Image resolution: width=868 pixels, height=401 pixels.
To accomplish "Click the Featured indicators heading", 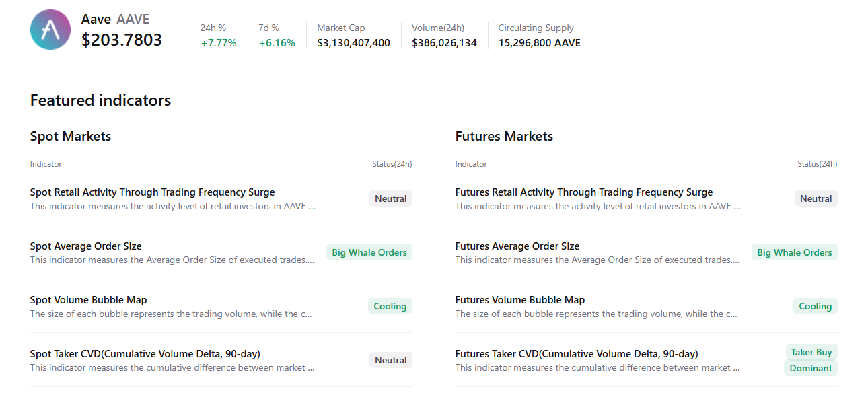I will (x=100, y=100).
